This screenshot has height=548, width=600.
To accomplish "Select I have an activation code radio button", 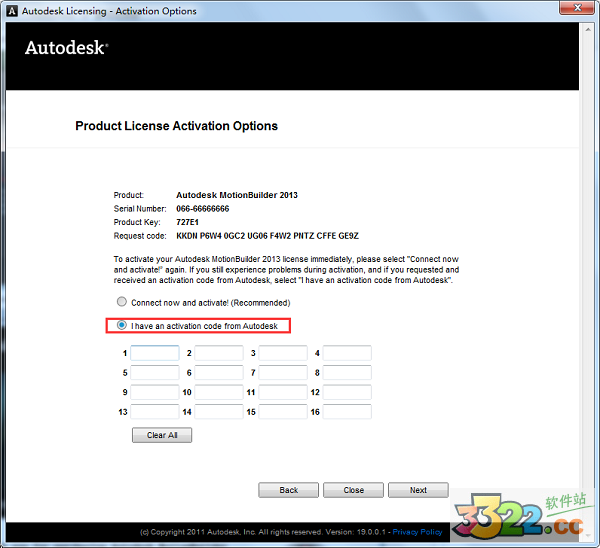I will point(122,325).
